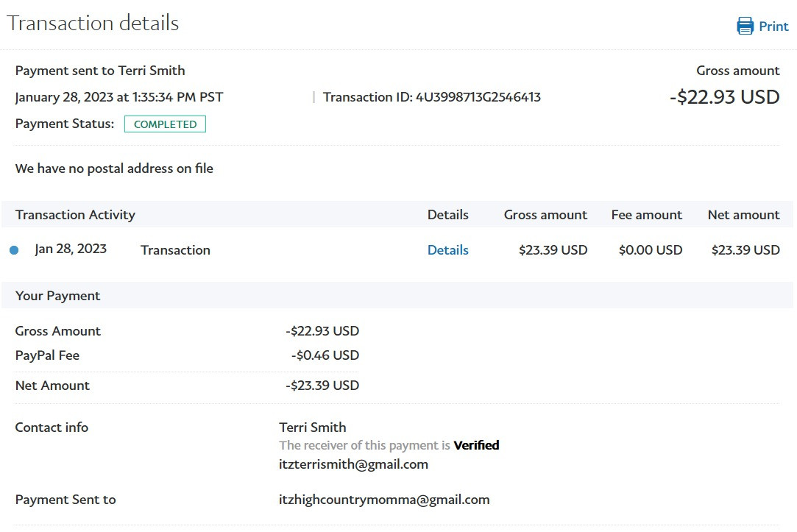Click the blue transaction status dot

[x=14, y=250]
